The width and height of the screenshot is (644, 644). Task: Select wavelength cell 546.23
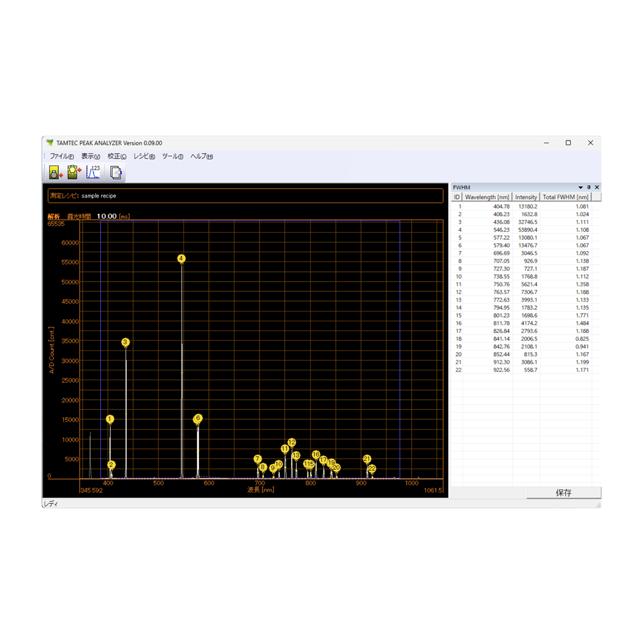[501, 230]
